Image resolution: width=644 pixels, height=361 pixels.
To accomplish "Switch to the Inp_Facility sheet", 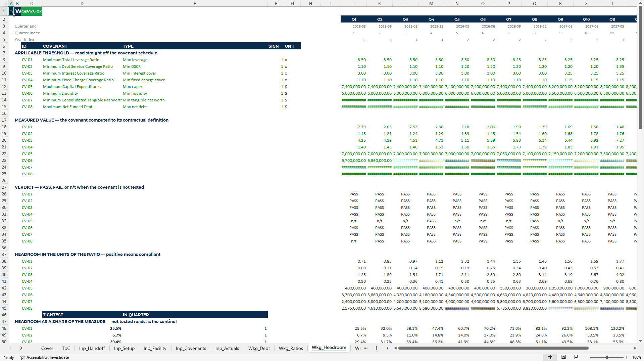I will click(155, 348).
